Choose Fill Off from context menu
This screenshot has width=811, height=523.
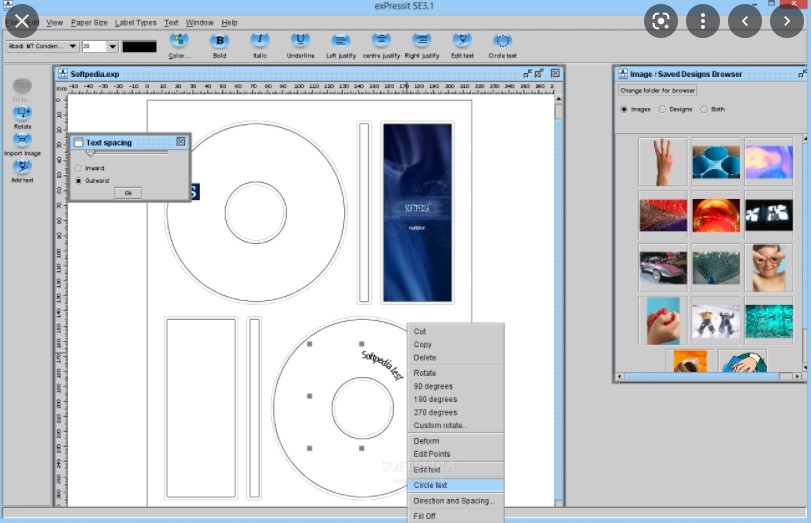click(x=456, y=516)
